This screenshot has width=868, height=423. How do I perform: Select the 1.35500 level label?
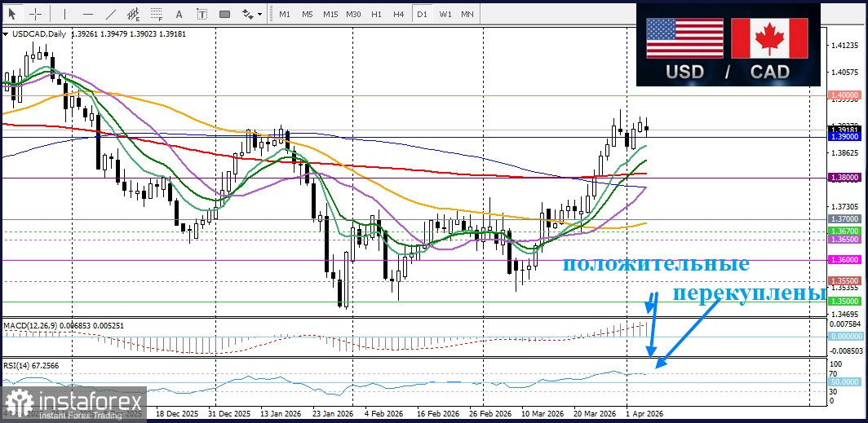click(x=845, y=281)
